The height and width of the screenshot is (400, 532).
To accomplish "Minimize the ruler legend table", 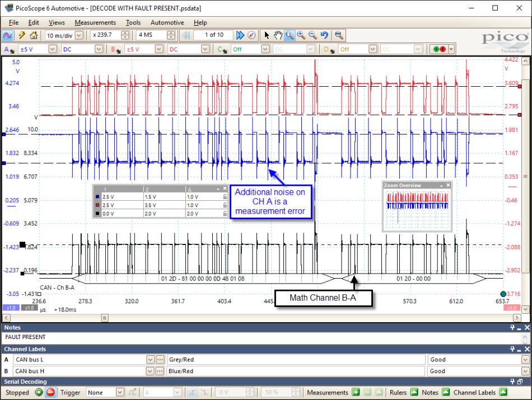I will (x=218, y=189).
